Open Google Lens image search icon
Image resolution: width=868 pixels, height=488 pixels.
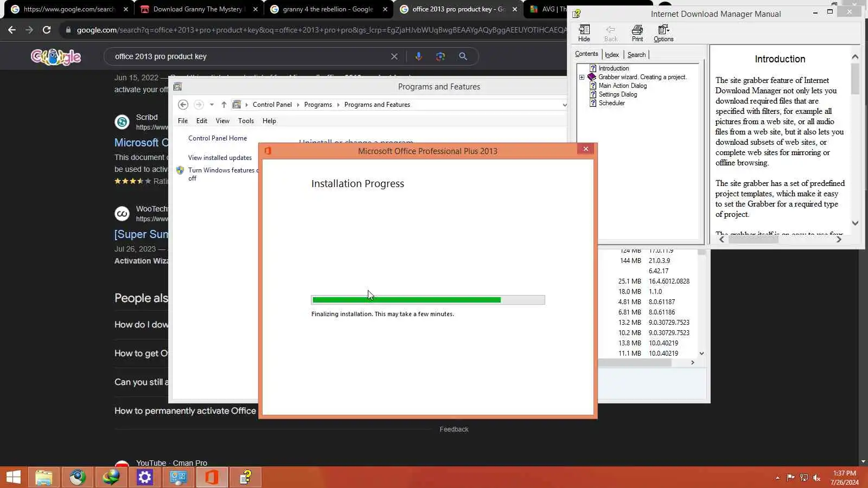[441, 56]
